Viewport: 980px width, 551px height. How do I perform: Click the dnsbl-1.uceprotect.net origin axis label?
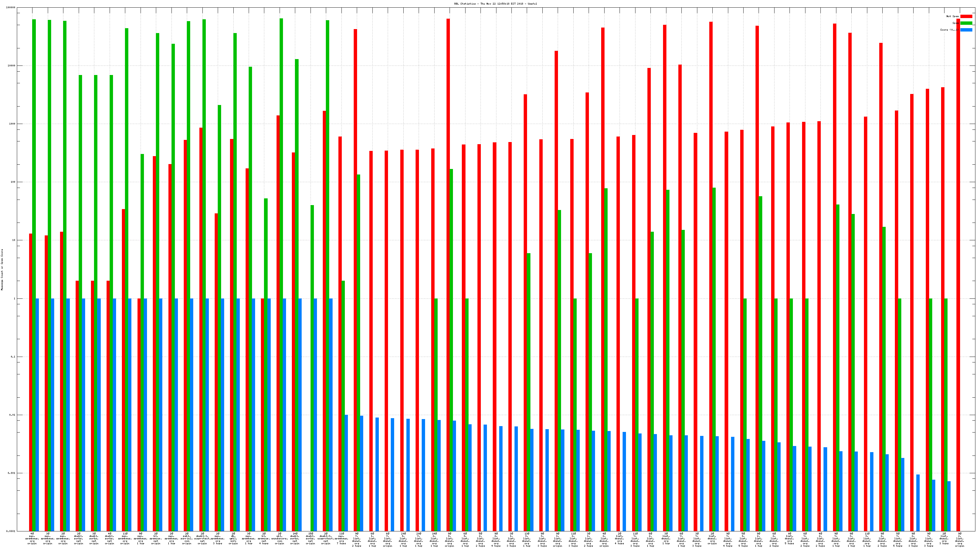[202, 538]
